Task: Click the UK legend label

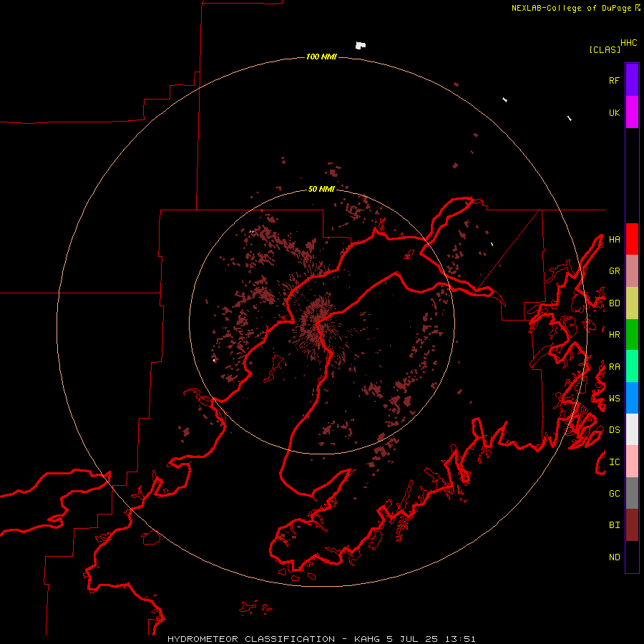Action: 615,112
